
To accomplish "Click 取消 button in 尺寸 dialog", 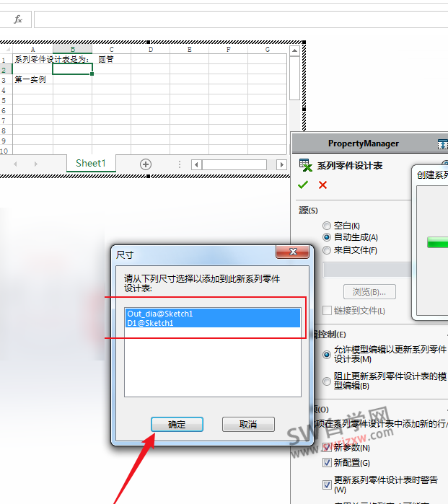I will 248,424.
